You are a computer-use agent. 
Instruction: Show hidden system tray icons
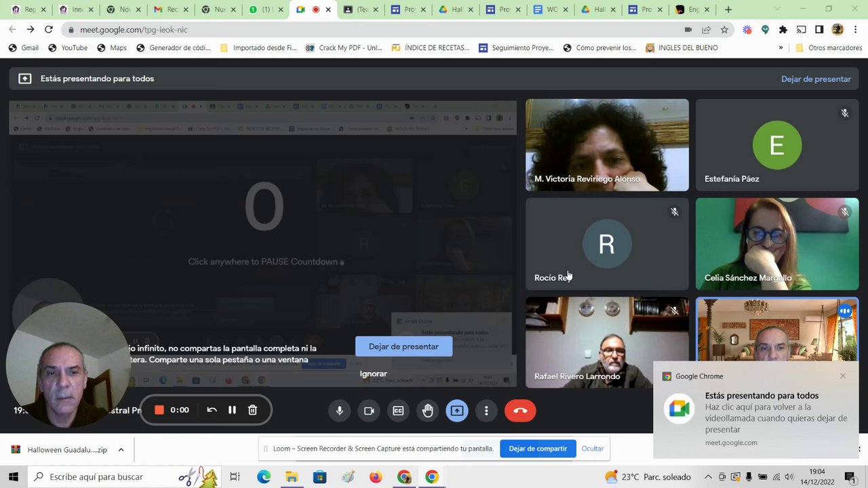click(x=709, y=477)
